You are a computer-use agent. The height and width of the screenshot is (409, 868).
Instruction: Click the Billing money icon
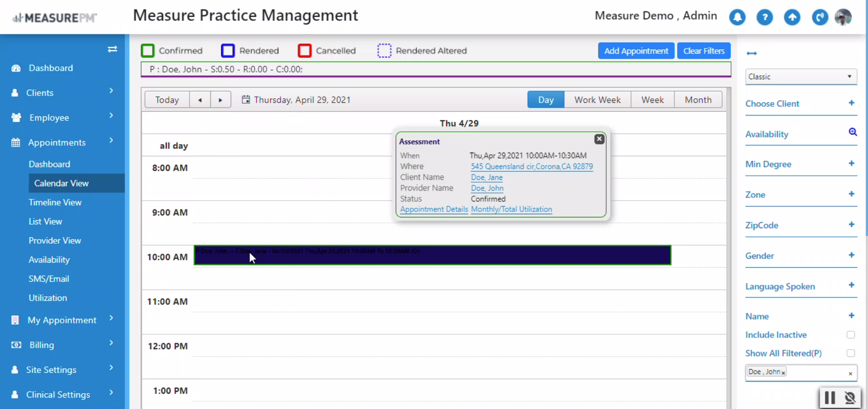pos(16,345)
